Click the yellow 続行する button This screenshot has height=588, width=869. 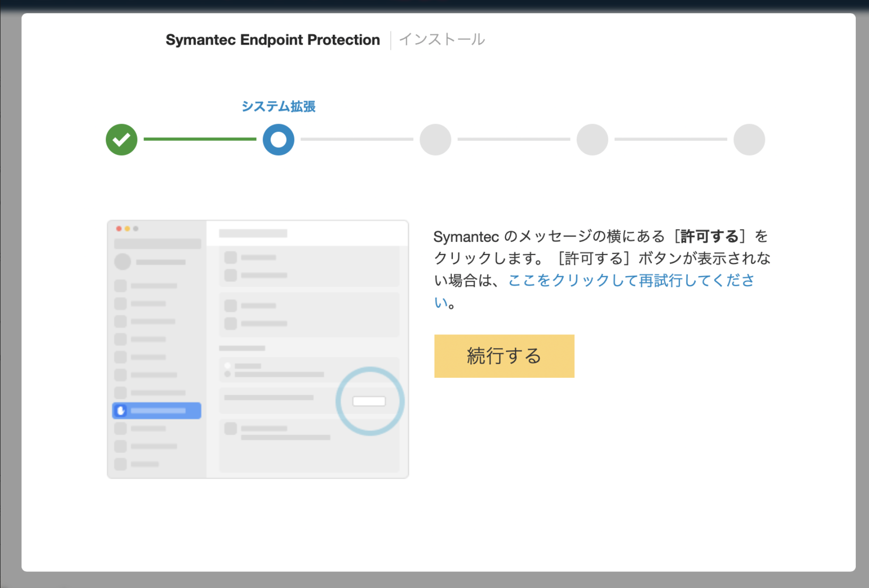[504, 356]
